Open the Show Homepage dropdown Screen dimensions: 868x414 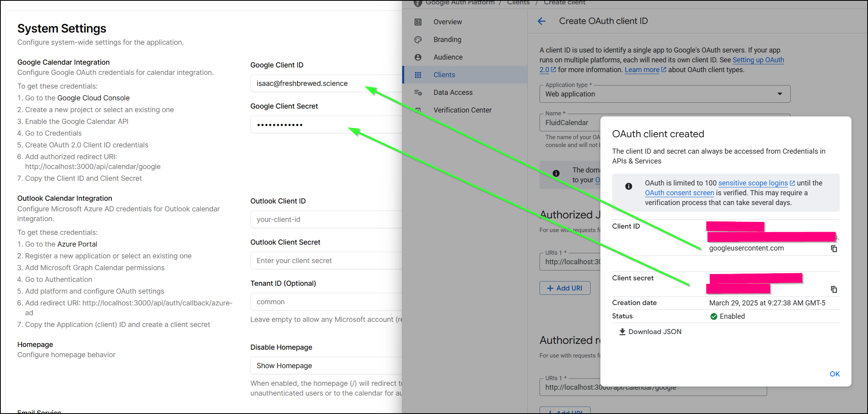click(326, 365)
